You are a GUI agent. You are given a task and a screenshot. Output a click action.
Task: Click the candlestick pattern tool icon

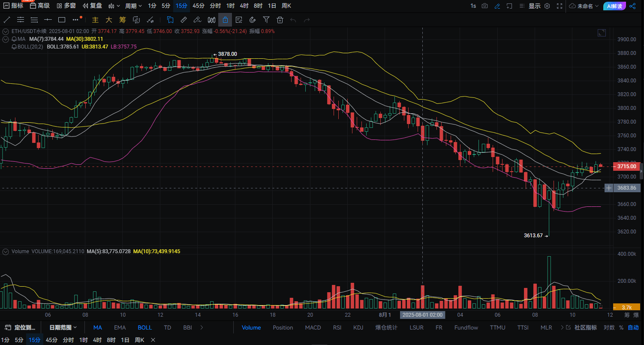coord(211,20)
